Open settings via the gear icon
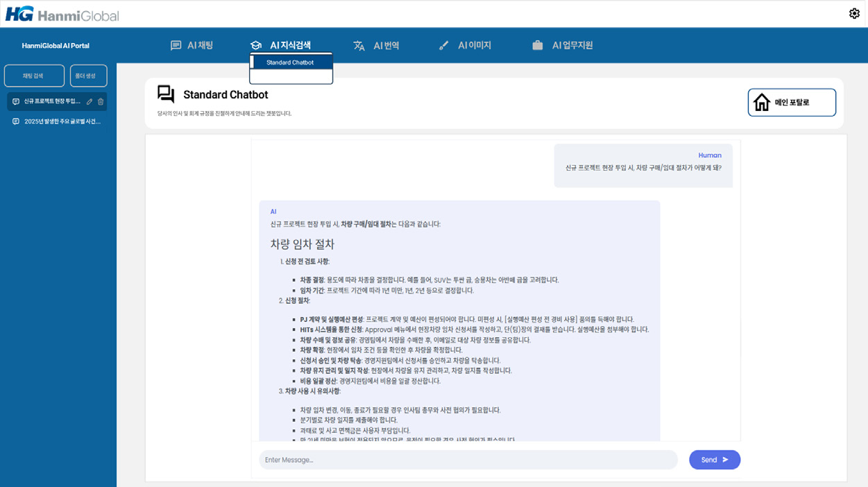The height and width of the screenshot is (487, 868). click(x=854, y=14)
